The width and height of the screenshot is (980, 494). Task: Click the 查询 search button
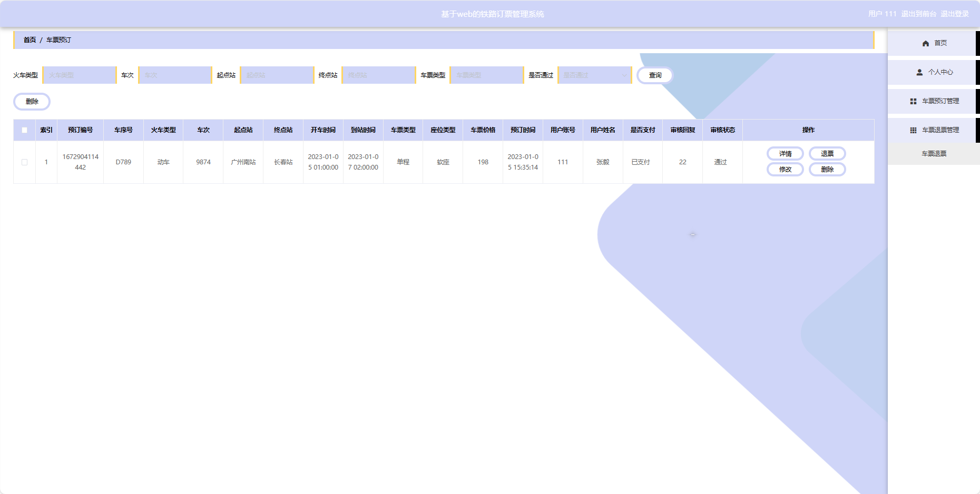(x=655, y=75)
